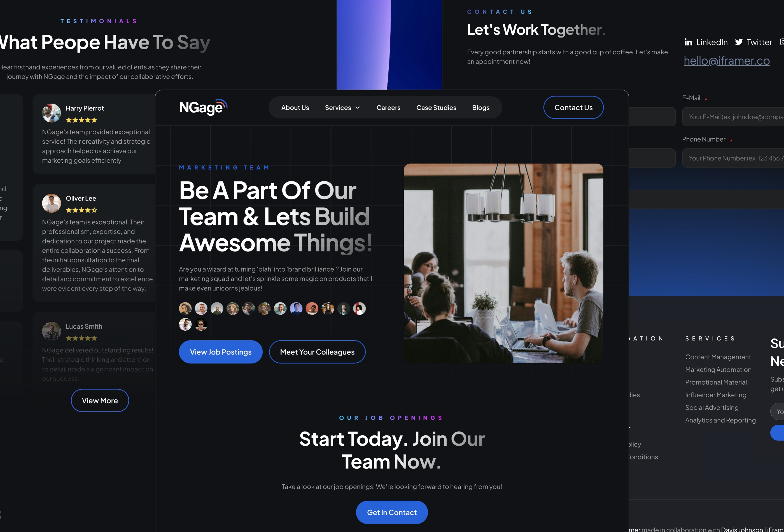784x532 pixels.
Task: Click the About Us navigation tab
Action: click(295, 108)
